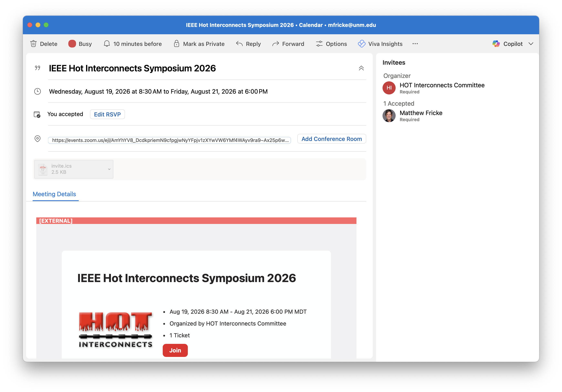Click the Forward label
Screen dimensions: 562x392
pyautogui.click(x=293, y=44)
